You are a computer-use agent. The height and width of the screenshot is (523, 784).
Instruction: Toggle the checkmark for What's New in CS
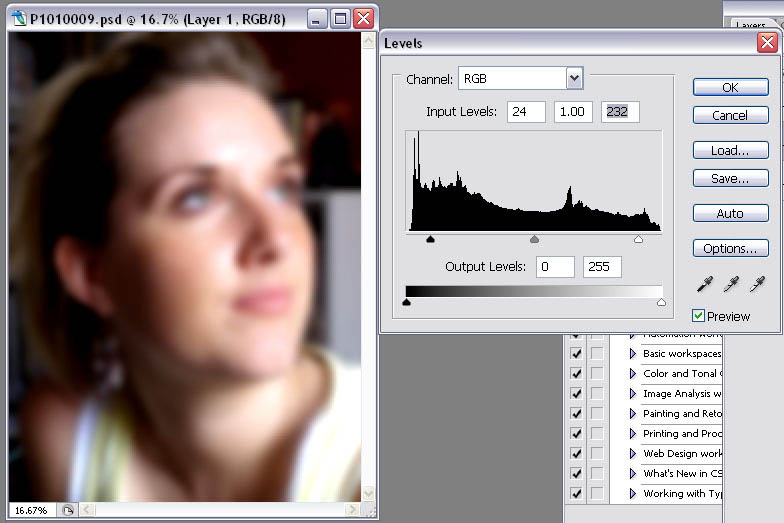pyautogui.click(x=576, y=474)
